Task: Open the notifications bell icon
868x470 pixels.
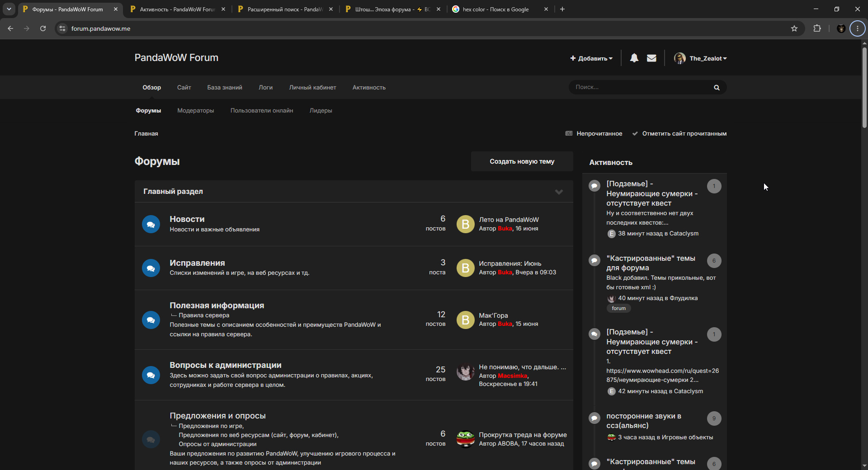Action: (634, 58)
